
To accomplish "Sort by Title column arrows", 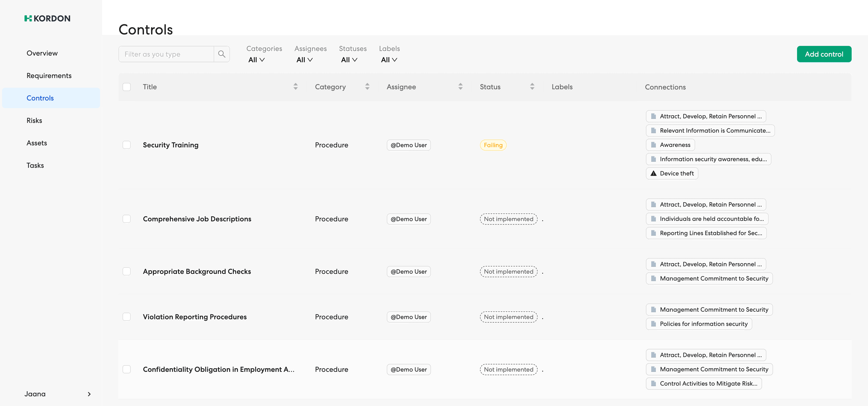I will tap(295, 86).
